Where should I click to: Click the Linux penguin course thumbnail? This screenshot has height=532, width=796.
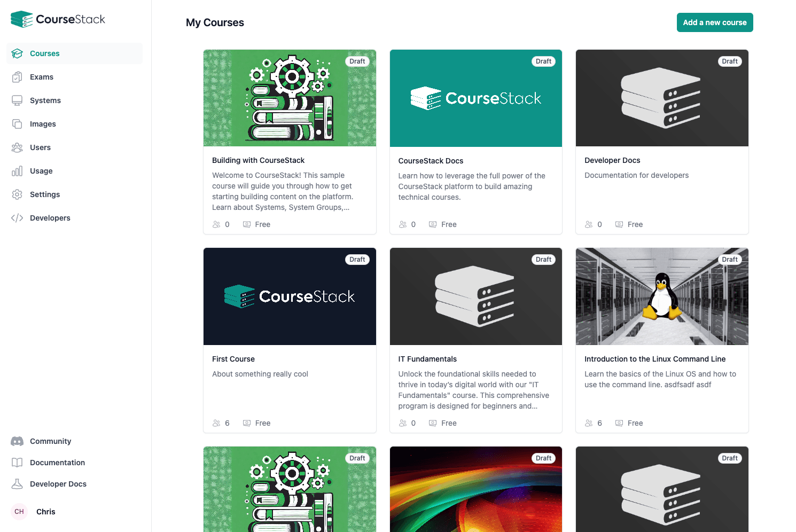pyautogui.click(x=662, y=296)
